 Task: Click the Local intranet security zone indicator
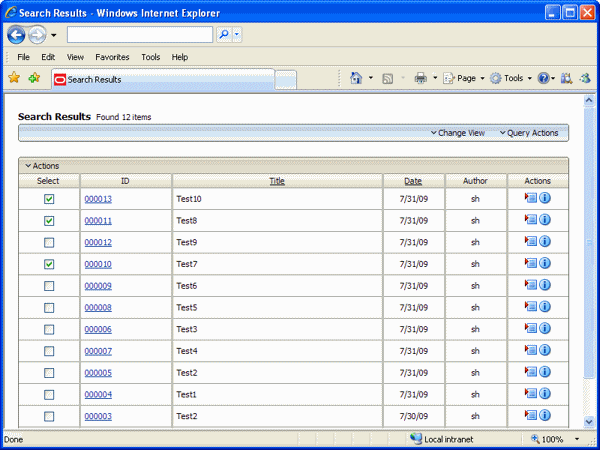(442, 439)
